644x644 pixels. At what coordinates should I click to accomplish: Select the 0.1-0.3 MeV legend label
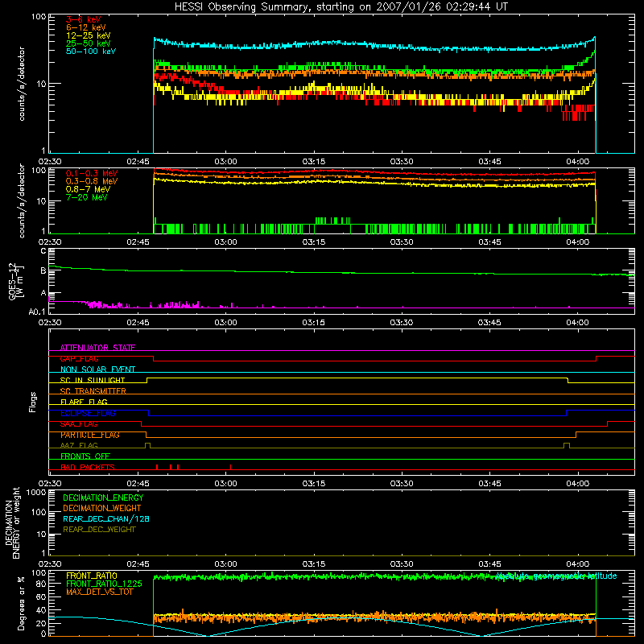[x=92, y=173]
